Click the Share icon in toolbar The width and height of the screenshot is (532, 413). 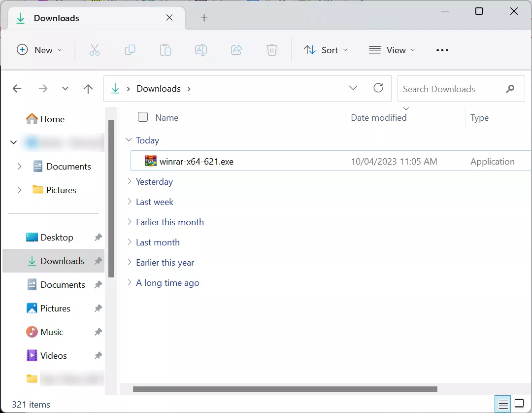(236, 50)
